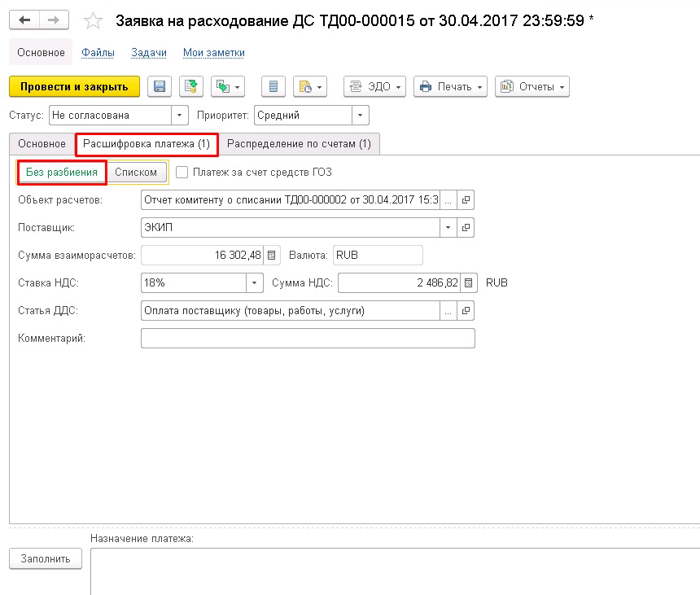Click the Провести и закрыть button
Image resolution: width=700 pixels, height=595 pixels.
[74, 87]
